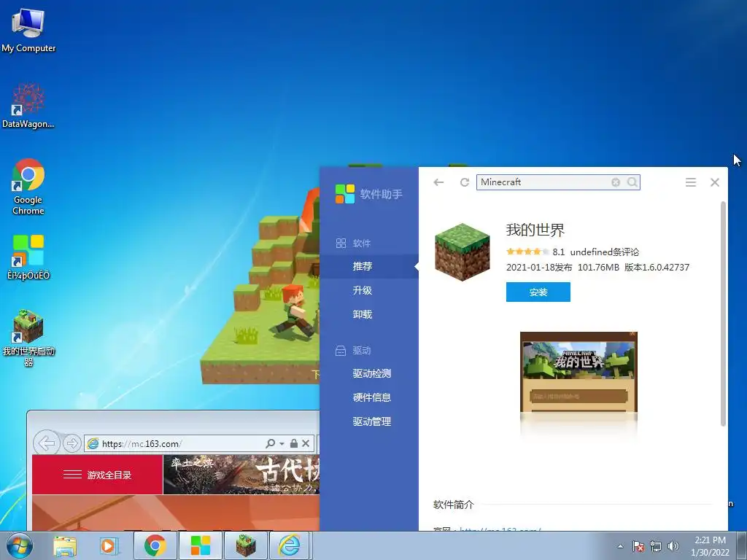Stop page loading with IE X button
This screenshot has height=560, width=747.
point(306,443)
